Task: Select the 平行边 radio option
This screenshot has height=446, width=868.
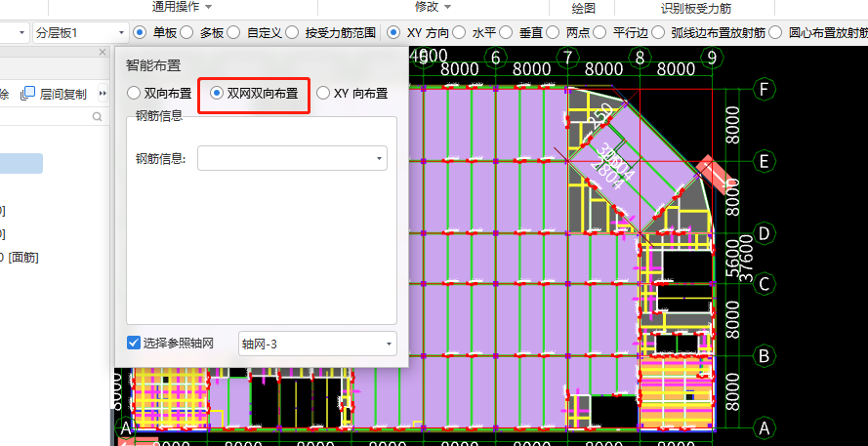Action: 599,32
